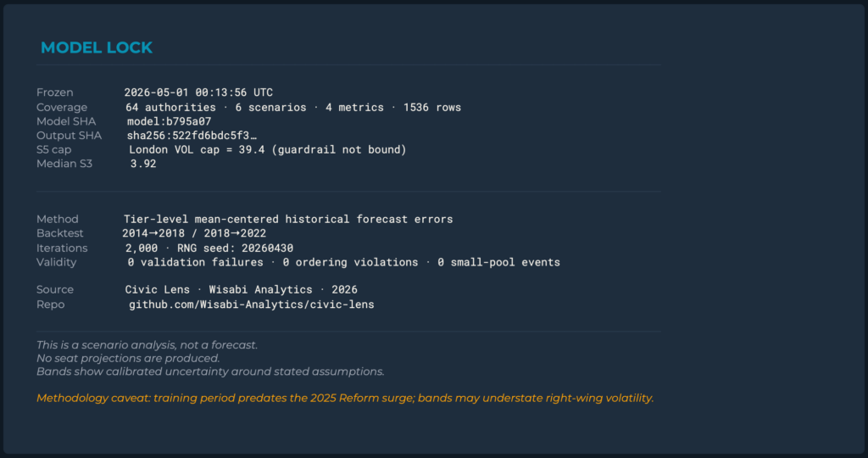Select the Coverage row text

[x=292, y=108]
